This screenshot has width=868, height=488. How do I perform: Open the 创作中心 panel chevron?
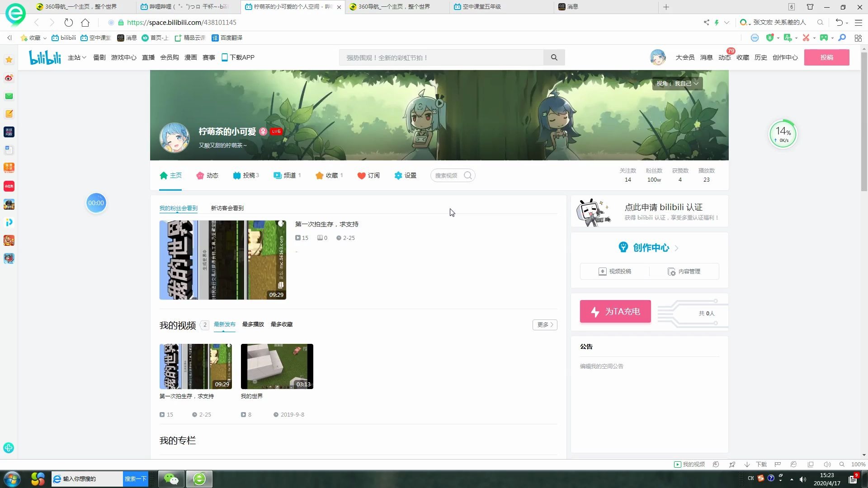pos(676,248)
